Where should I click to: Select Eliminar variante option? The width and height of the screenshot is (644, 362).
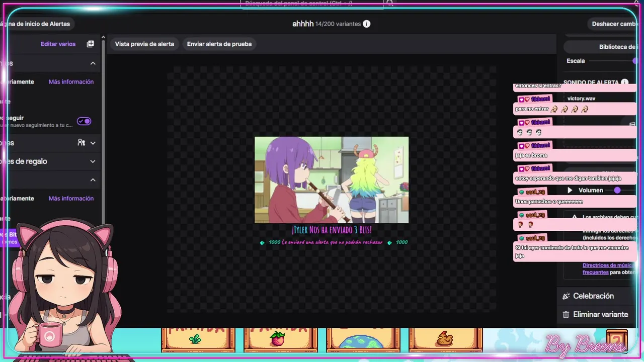click(x=597, y=314)
